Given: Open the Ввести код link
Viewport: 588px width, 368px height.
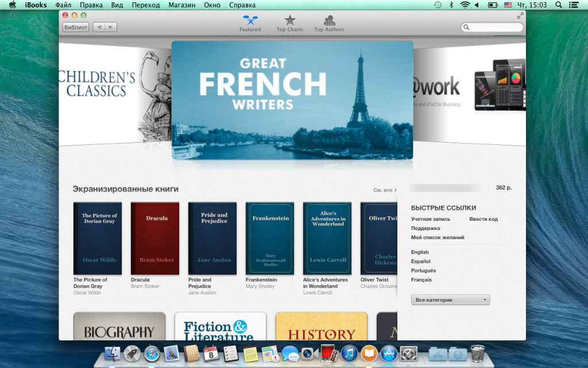Looking at the screenshot, I should (483, 219).
